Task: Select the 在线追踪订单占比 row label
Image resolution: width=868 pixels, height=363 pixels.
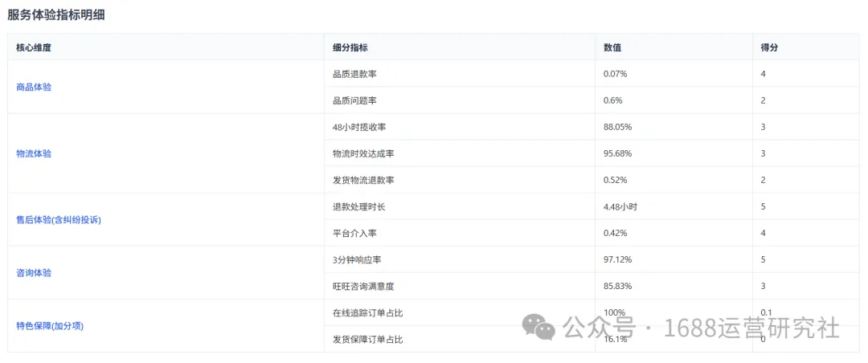Action: coord(368,312)
